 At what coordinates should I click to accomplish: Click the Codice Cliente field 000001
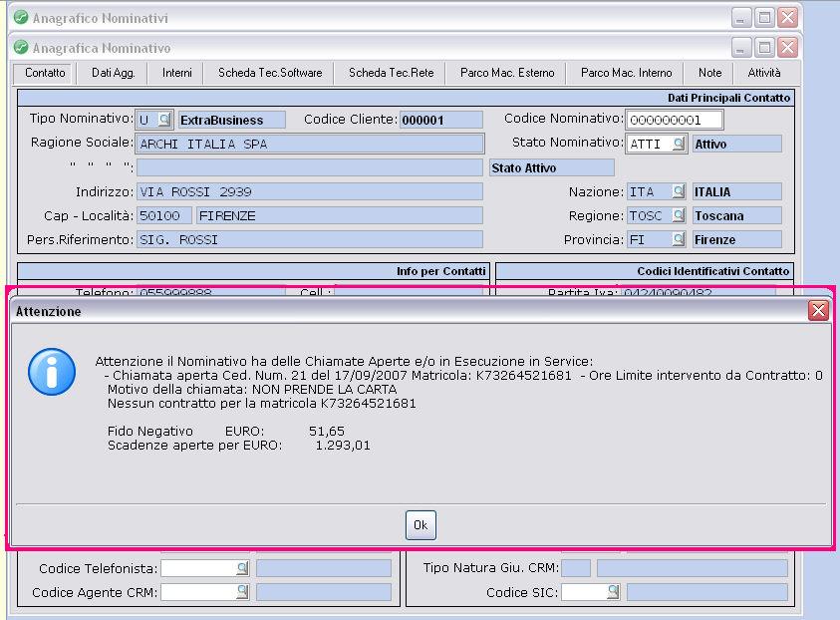441,120
